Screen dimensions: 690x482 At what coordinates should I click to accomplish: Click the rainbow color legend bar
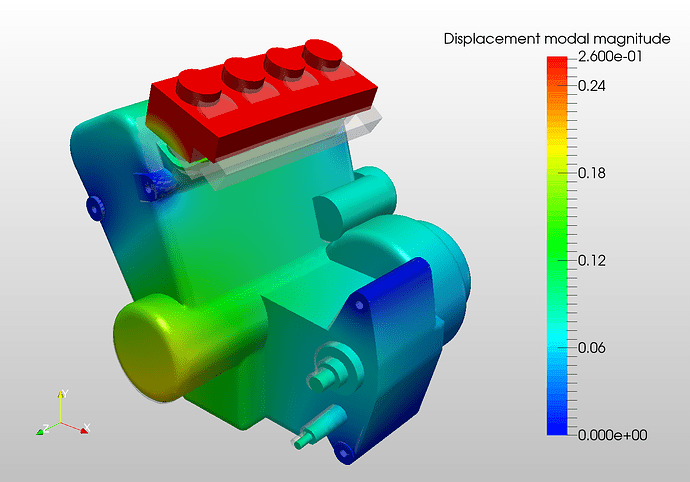[x=557, y=246]
